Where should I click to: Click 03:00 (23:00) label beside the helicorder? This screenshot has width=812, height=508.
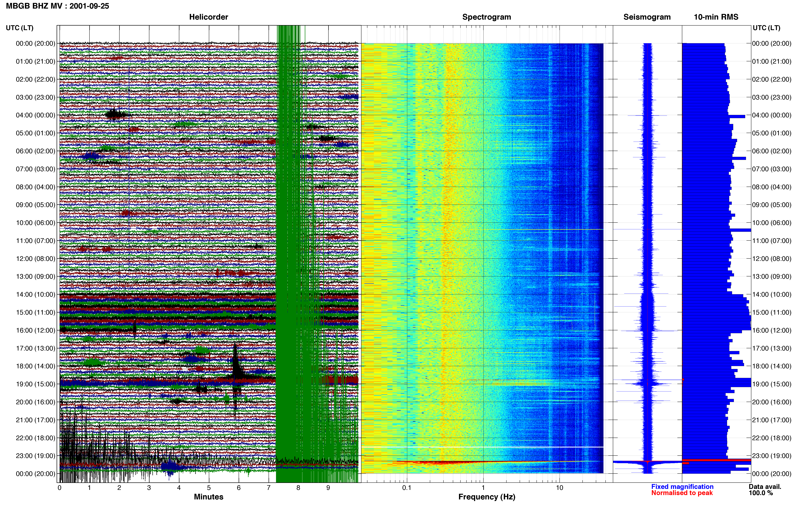36,97
